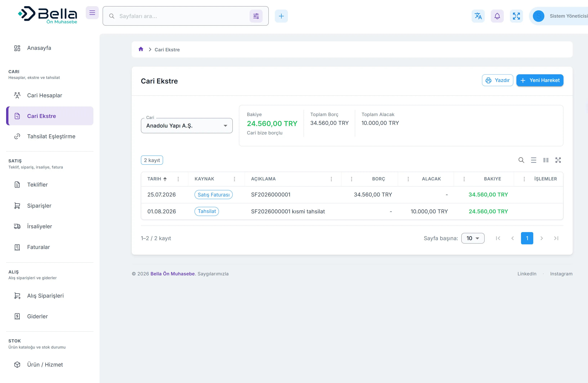Click the Yazdır print button
This screenshot has height=383, width=588.
click(x=497, y=80)
